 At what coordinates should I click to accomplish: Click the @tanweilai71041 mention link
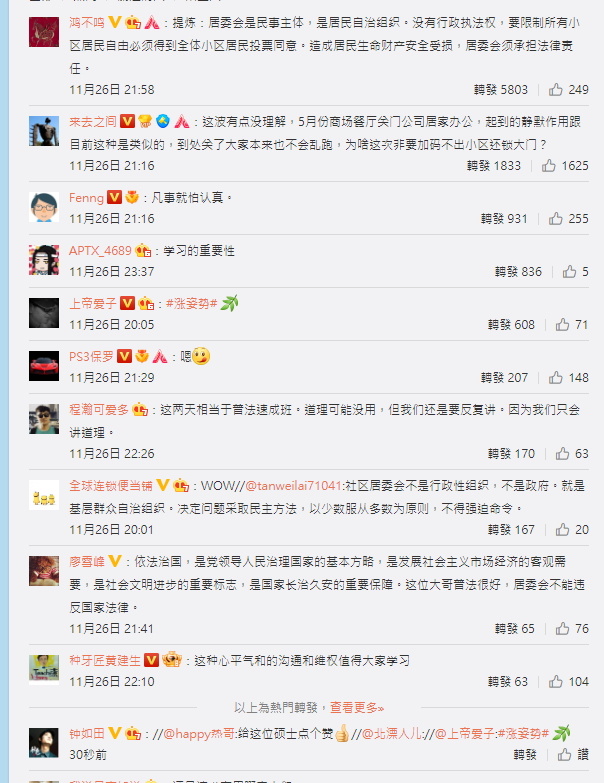click(x=294, y=485)
